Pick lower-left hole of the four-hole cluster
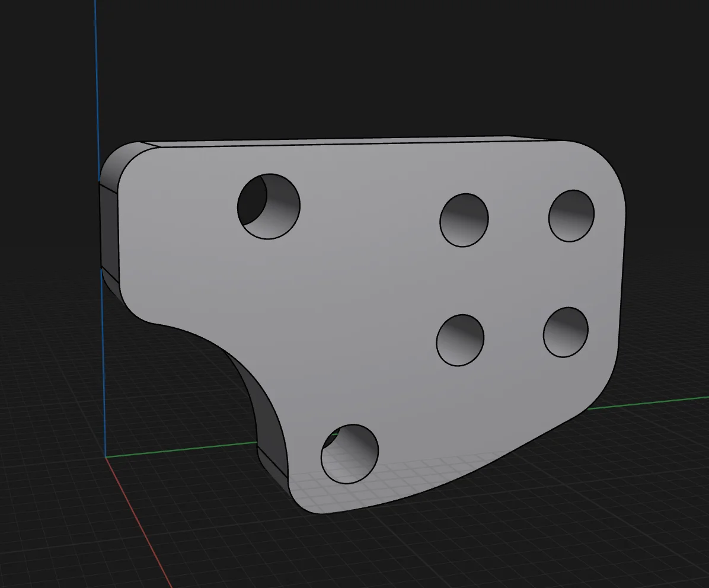709x588 pixels. pyautogui.click(x=460, y=340)
